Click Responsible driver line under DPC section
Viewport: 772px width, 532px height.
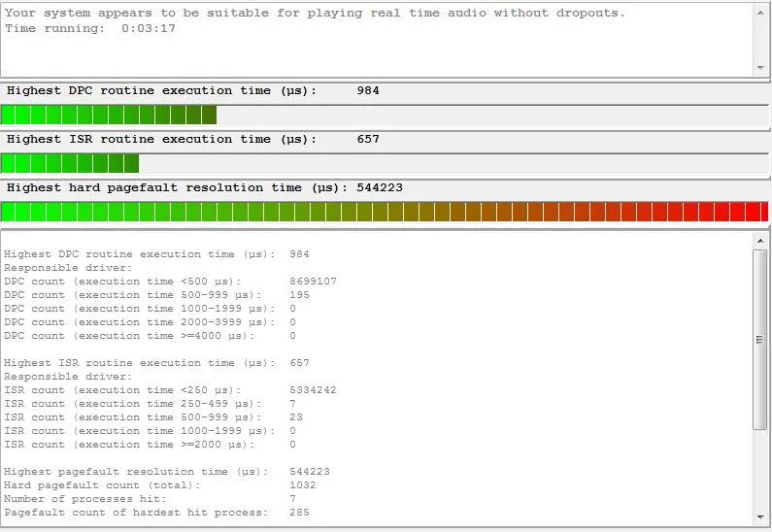point(67,268)
